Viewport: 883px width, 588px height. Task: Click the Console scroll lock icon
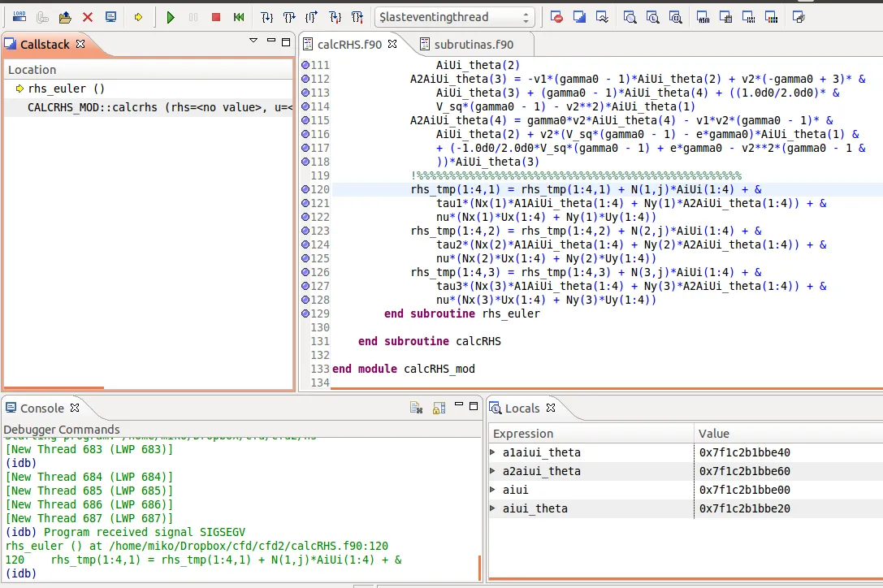click(439, 408)
